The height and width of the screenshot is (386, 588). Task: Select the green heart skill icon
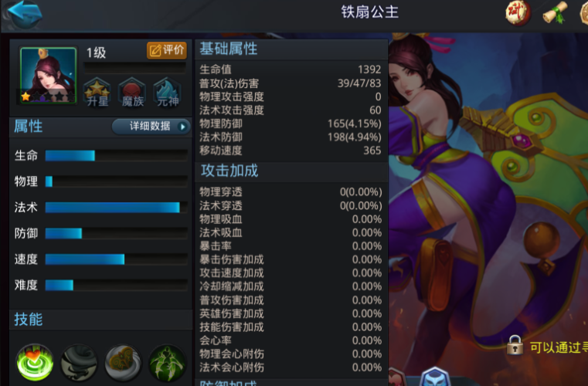click(x=35, y=362)
